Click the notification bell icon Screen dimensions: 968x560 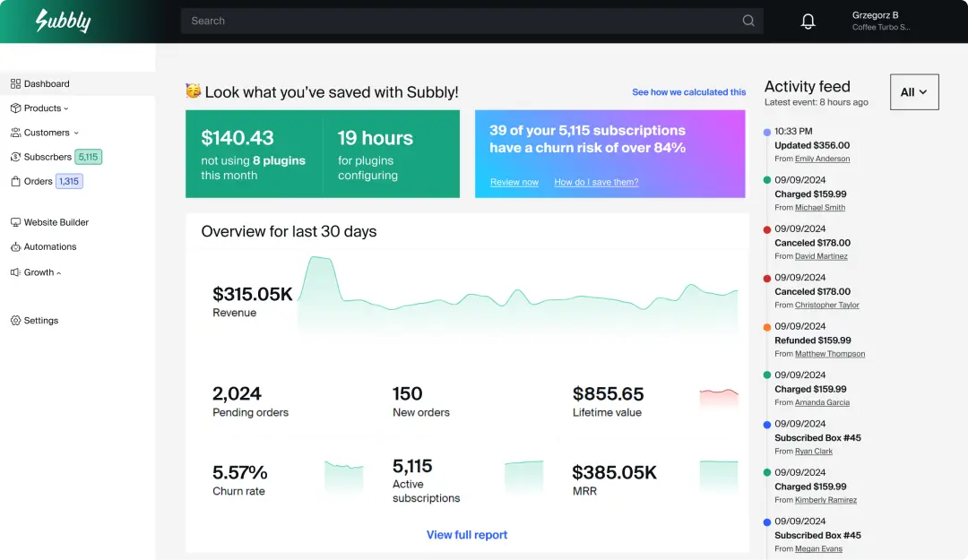(x=808, y=22)
